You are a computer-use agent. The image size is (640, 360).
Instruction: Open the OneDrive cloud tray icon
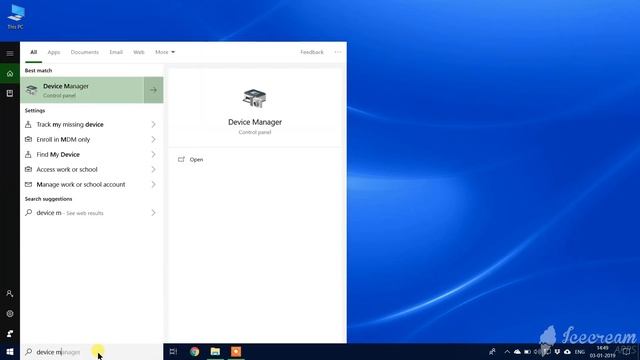tap(517, 351)
